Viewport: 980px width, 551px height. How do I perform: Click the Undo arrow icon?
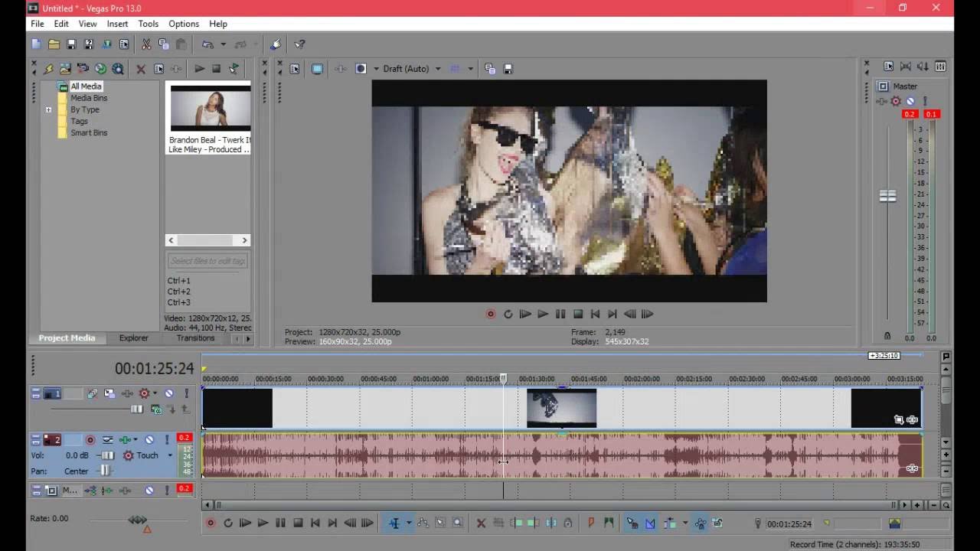tap(207, 44)
